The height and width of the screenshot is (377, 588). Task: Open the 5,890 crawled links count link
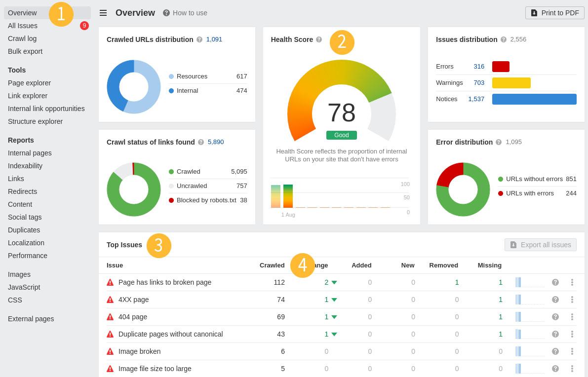tap(216, 142)
